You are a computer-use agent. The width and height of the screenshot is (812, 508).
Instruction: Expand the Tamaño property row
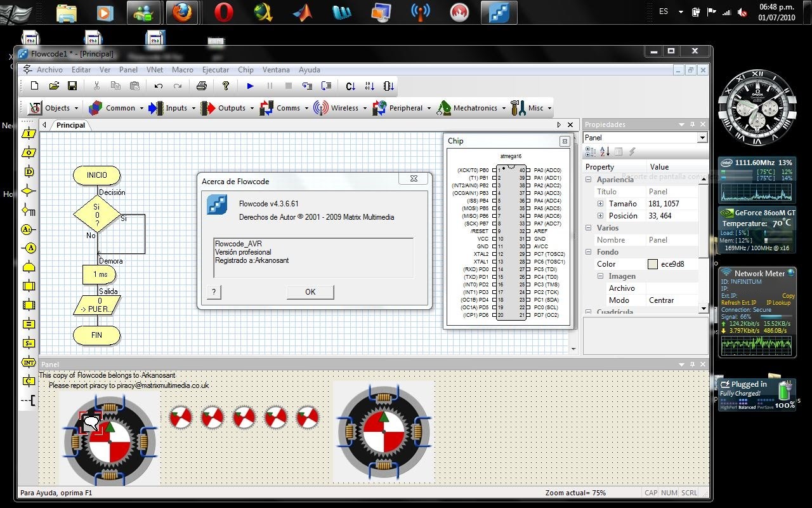600,204
